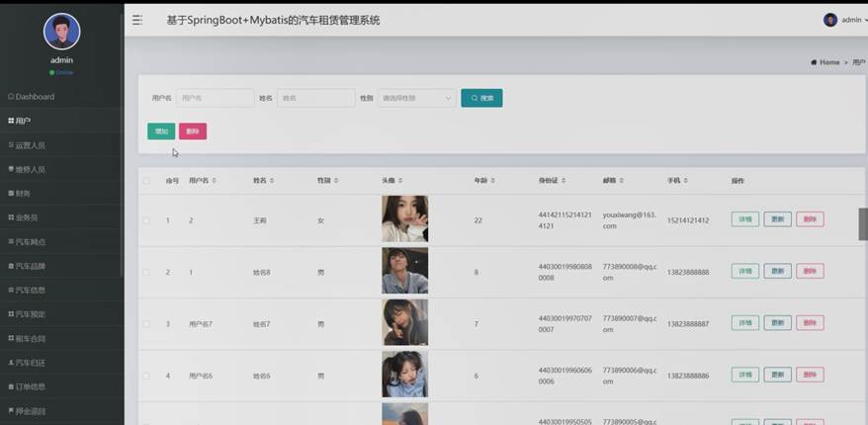Click 删除 for the youxiwang@163.com row

click(x=810, y=219)
